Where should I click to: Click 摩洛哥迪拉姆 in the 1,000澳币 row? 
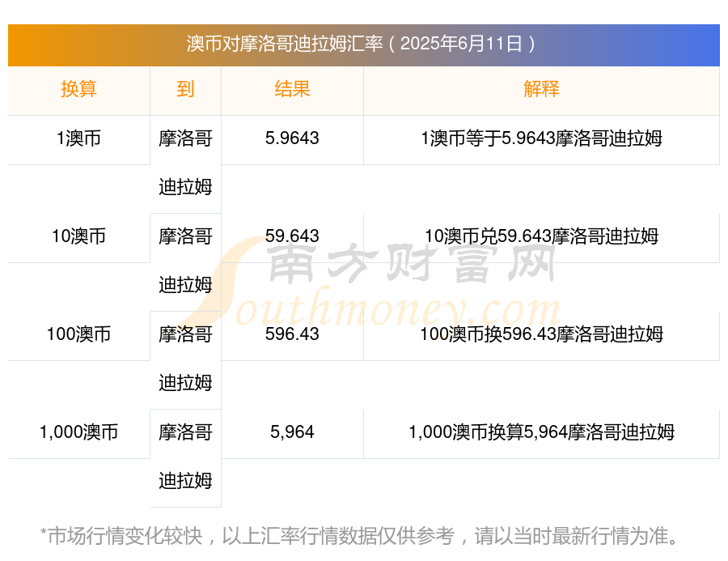(x=185, y=457)
